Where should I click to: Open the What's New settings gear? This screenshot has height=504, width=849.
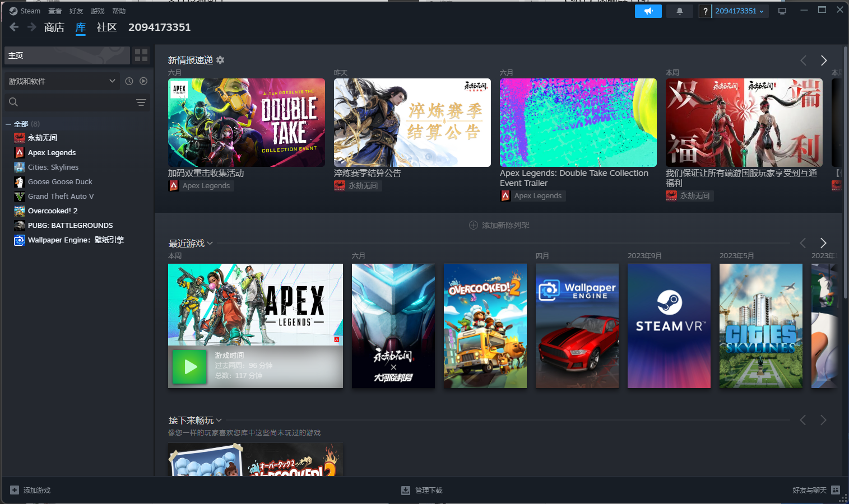[x=220, y=60]
